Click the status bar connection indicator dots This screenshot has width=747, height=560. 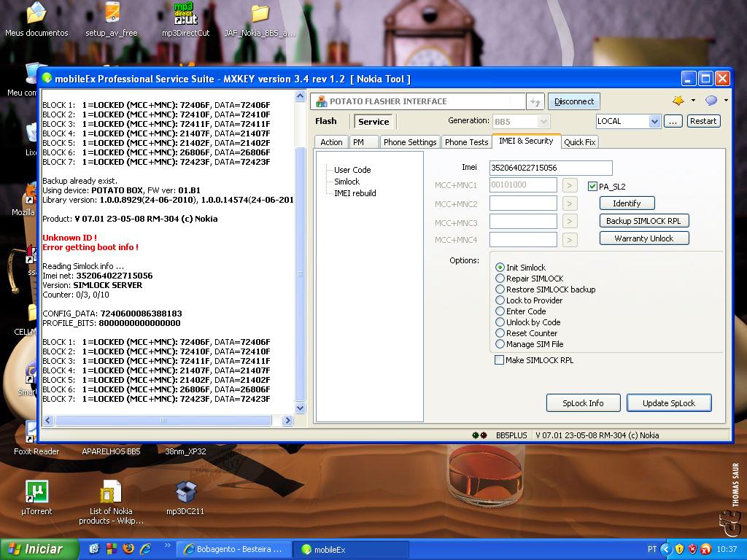point(479,435)
